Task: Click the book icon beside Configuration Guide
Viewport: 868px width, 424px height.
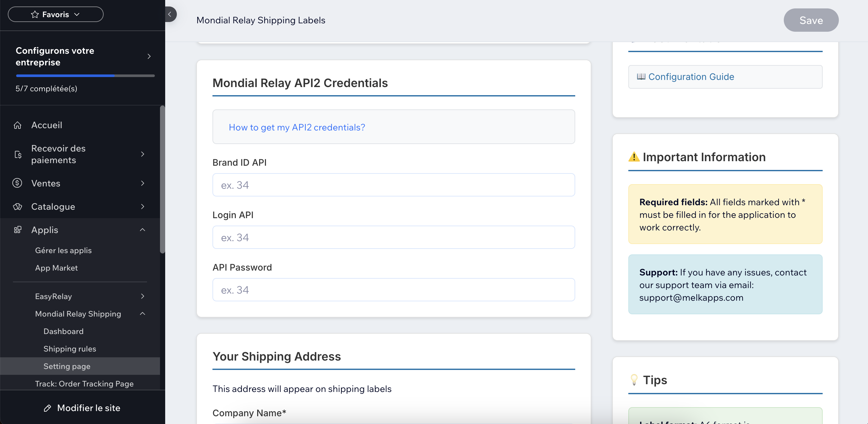Action: (x=642, y=76)
